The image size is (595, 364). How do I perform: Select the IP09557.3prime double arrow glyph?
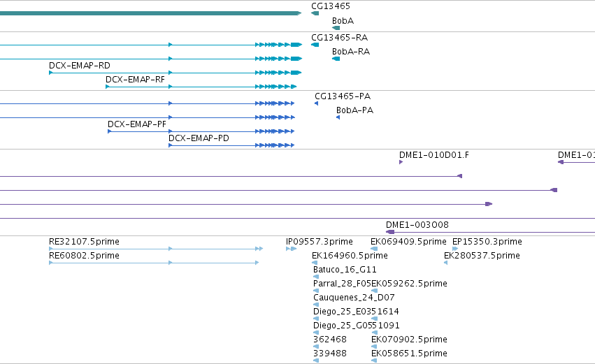(291, 249)
